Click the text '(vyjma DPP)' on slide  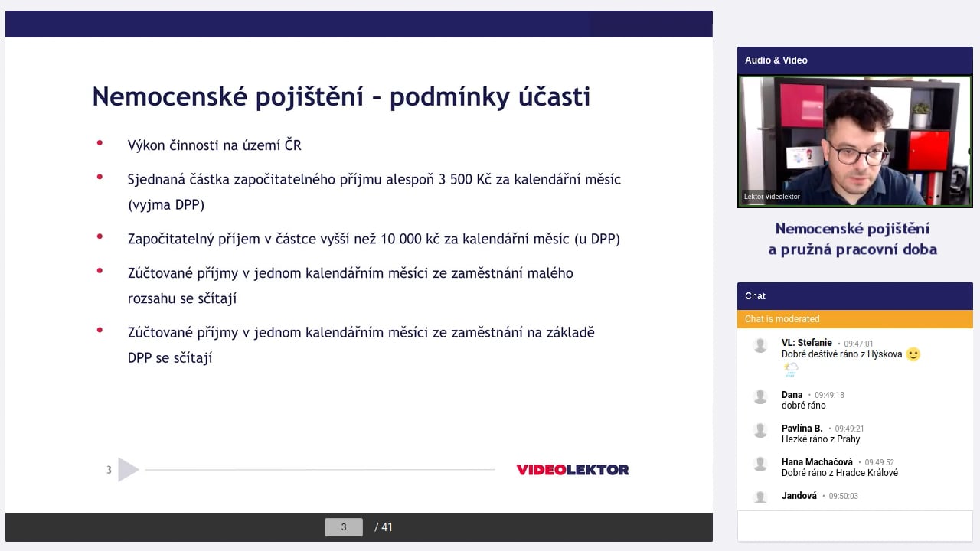(166, 205)
